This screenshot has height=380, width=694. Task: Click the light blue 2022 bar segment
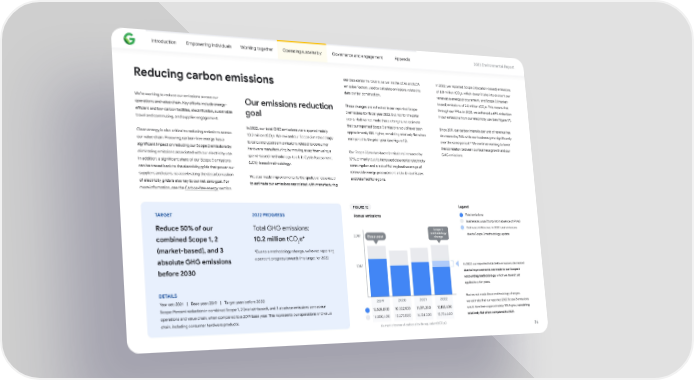[441, 264]
